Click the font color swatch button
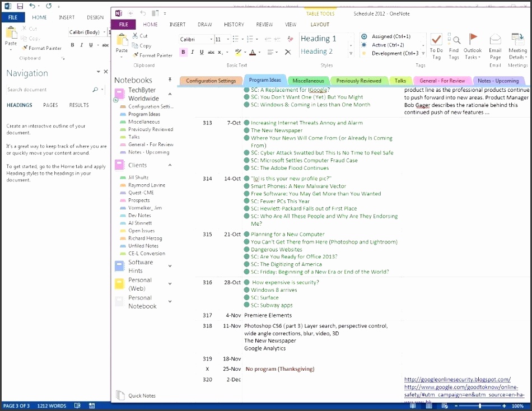This screenshot has width=532, height=411. pos(252,52)
